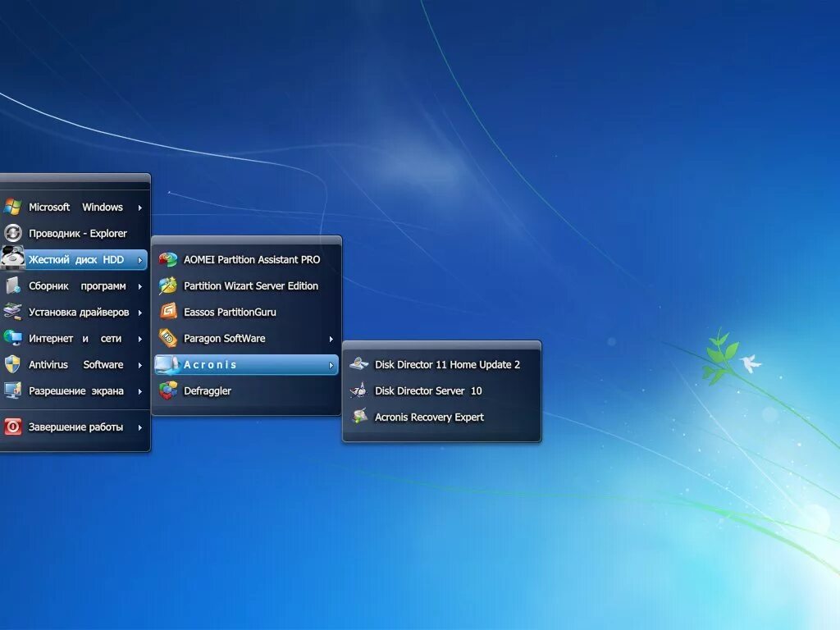840x630 pixels.
Task: Click the Paragon SoftWare icon
Action: 168,338
